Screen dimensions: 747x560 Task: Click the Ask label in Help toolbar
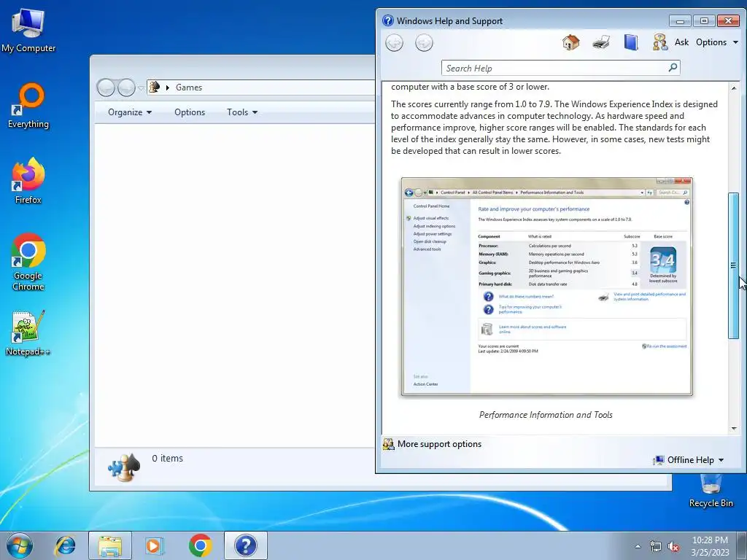(x=681, y=42)
